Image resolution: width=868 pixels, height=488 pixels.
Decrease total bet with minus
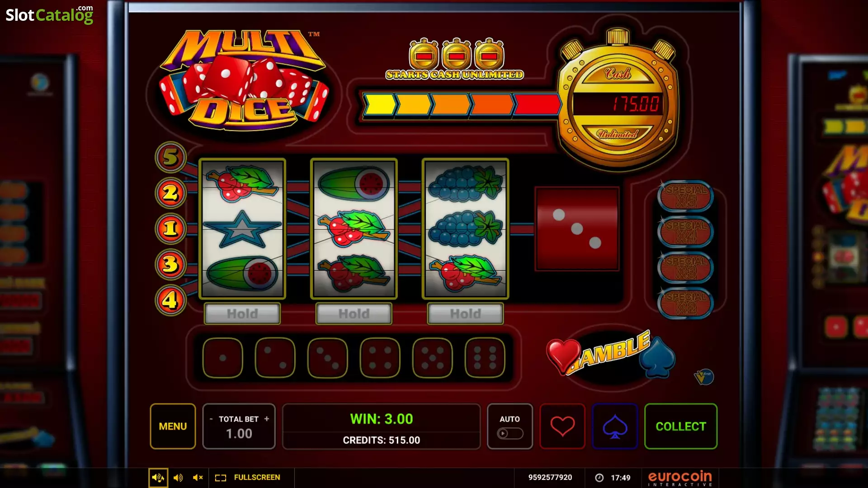coord(211,419)
